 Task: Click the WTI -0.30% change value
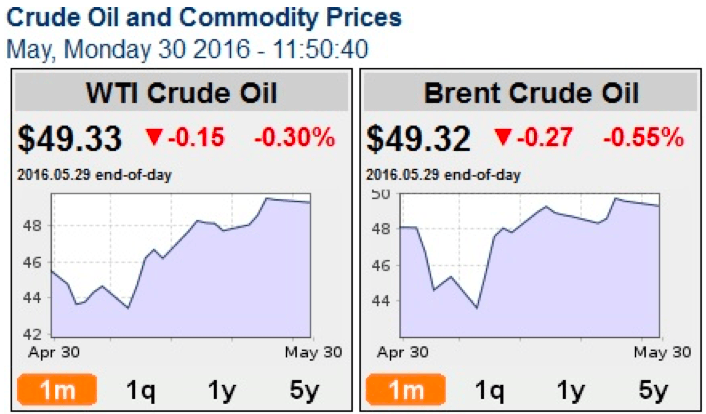[x=294, y=138]
